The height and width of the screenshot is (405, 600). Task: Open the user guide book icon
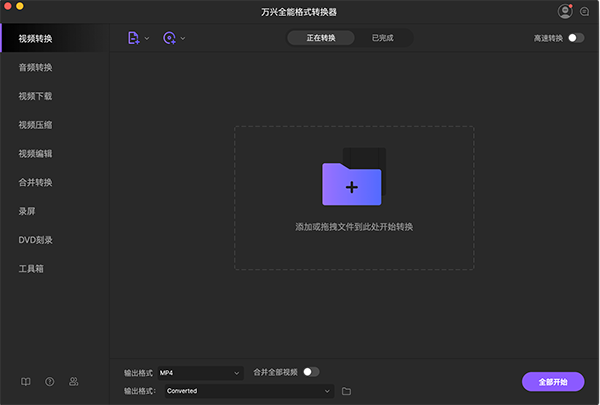tap(26, 381)
